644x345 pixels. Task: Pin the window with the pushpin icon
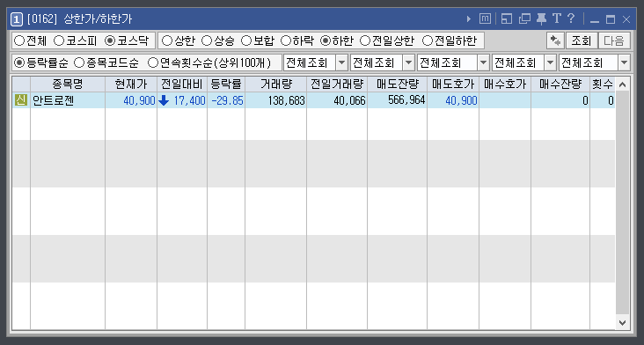click(x=541, y=18)
